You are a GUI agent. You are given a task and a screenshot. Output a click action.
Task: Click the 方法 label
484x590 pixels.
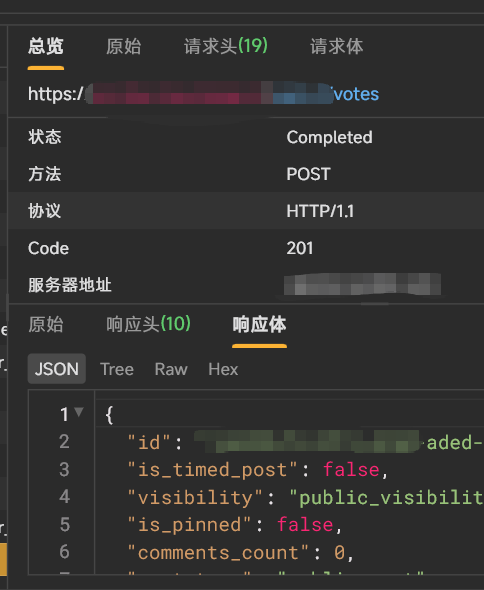[x=44, y=174]
